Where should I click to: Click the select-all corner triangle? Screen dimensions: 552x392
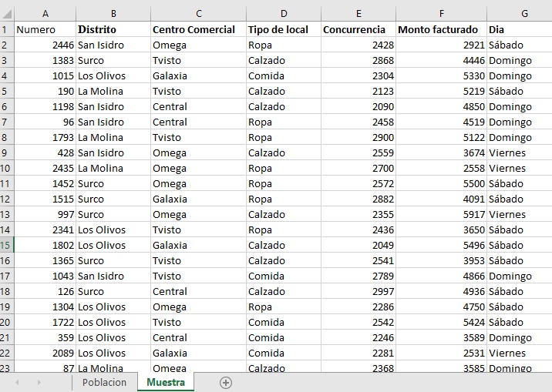pos(7,14)
